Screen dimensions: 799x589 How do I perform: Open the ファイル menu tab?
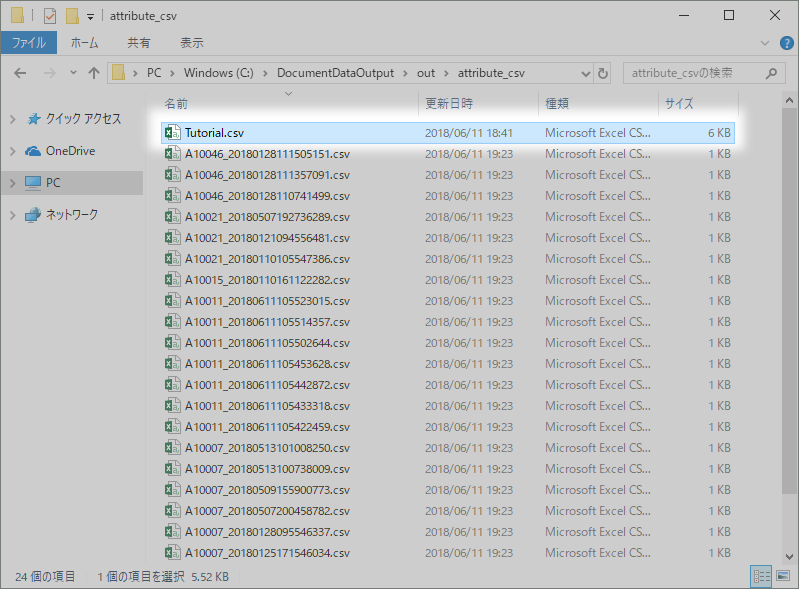[29, 43]
